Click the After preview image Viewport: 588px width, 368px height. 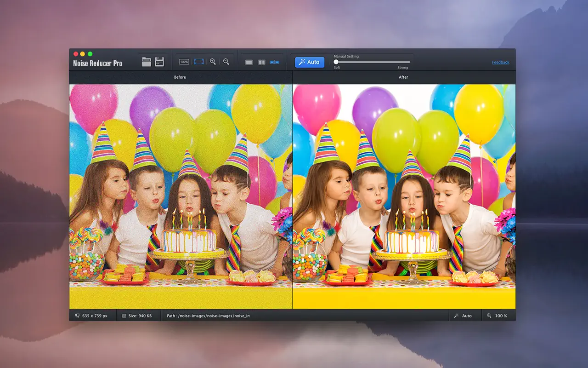click(x=404, y=196)
